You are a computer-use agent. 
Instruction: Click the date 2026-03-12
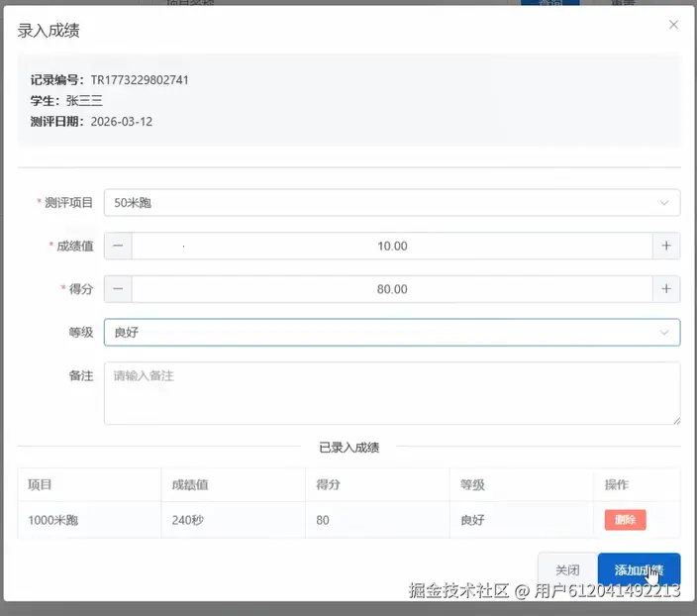pyautogui.click(x=122, y=122)
